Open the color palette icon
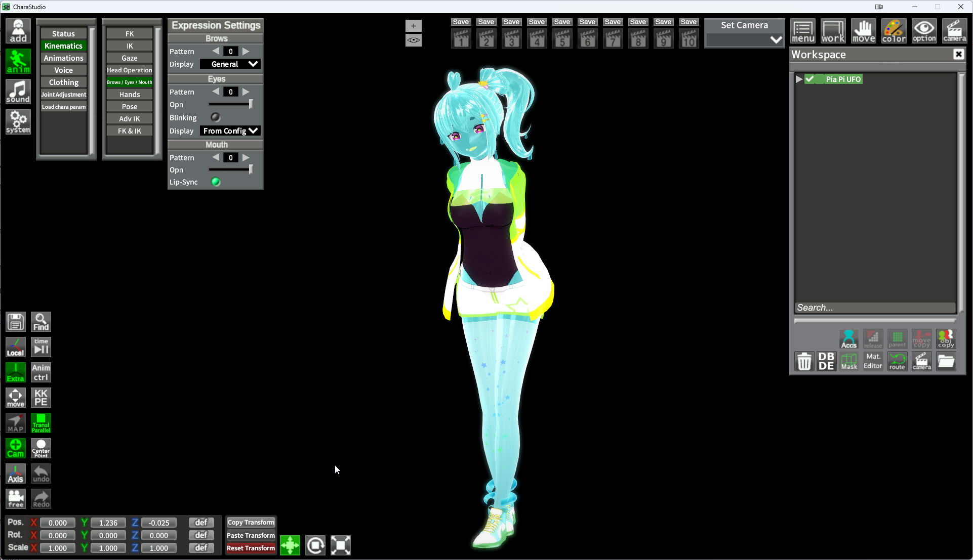973x560 pixels. pyautogui.click(x=894, y=31)
